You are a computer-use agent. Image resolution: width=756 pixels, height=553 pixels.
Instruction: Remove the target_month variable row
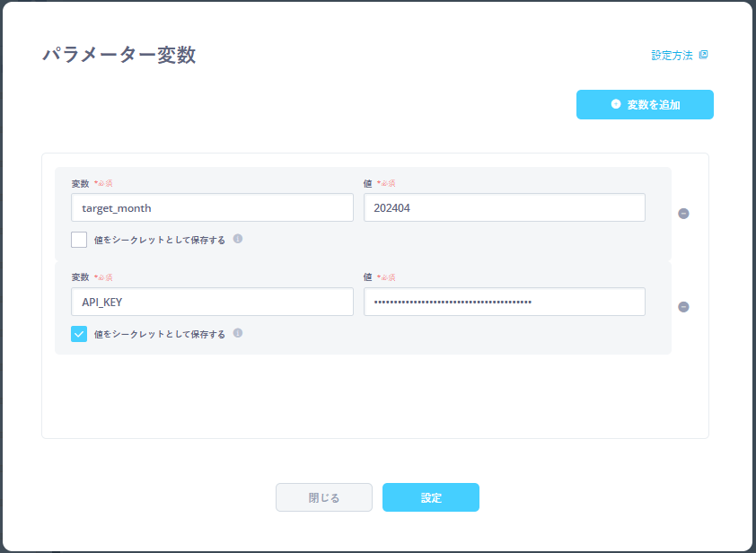click(683, 214)
